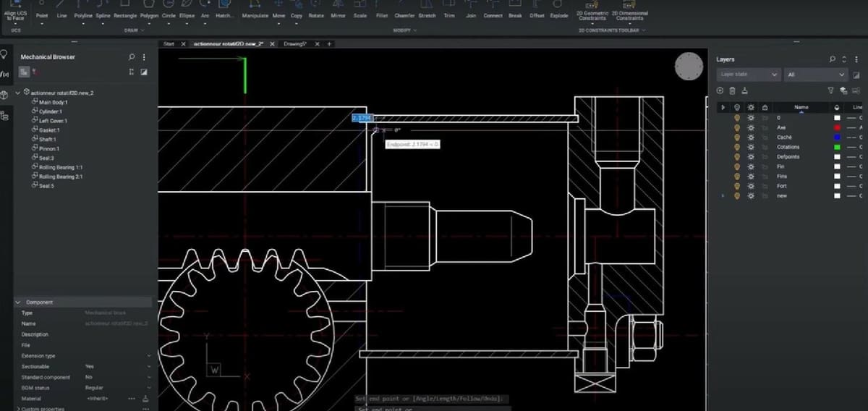Expand the 2D CONSTRAINTS TOOLBAR panel title
Screen dimensions: 868x411
612,30
